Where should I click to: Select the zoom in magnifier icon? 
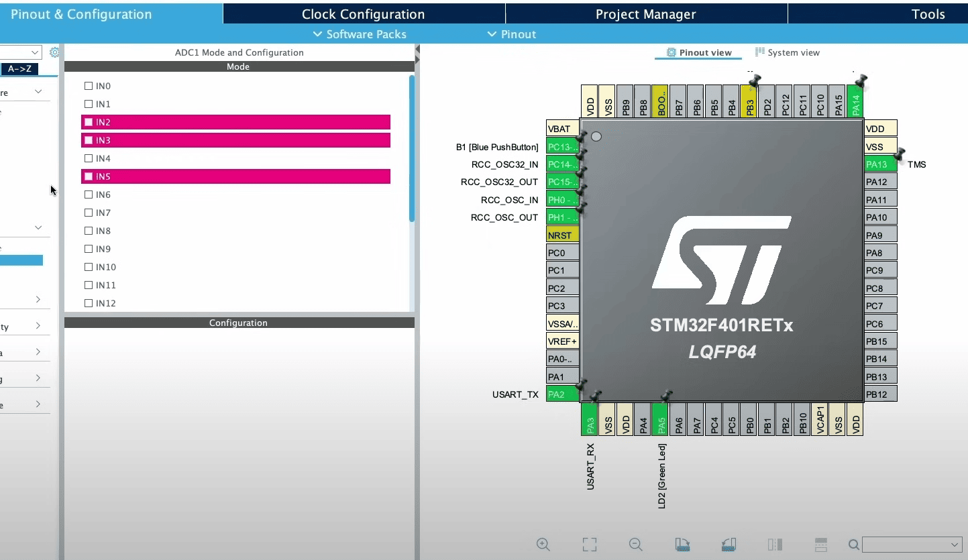[x=544, y=545]
